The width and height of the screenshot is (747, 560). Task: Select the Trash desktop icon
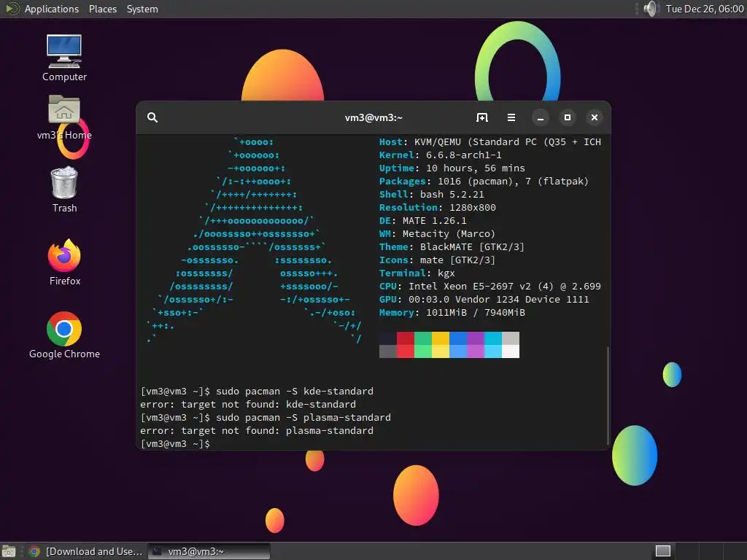tap(64, 190)
